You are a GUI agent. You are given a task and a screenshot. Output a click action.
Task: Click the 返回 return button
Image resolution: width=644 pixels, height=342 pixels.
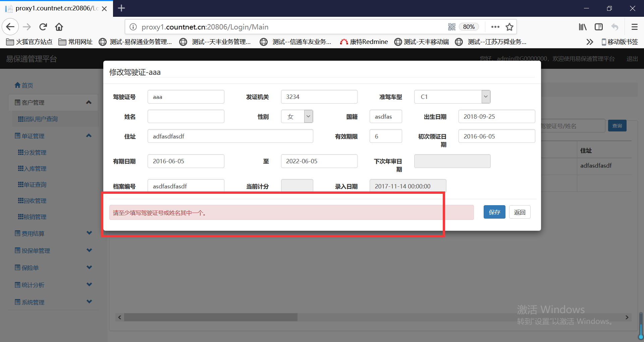point(520,212)
